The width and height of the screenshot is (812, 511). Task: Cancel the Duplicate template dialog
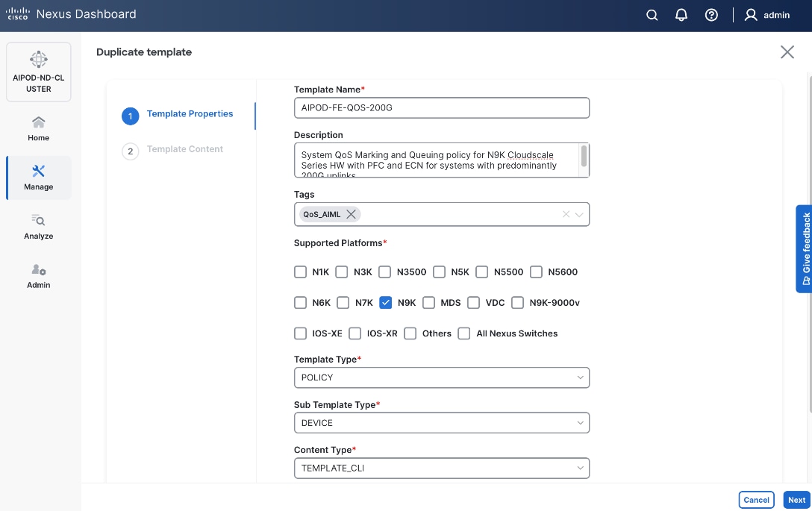coord(756,500)
